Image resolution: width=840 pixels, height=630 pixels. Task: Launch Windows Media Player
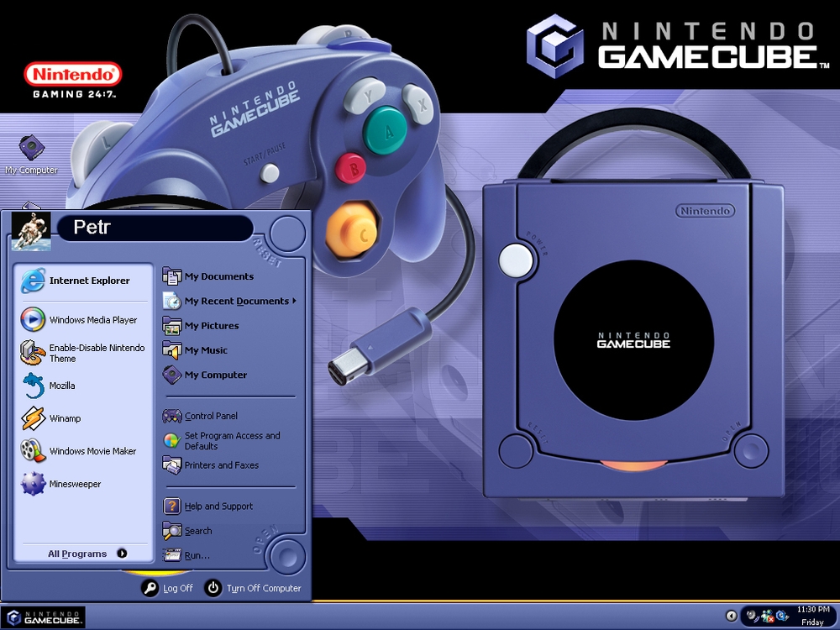(83, 320)
